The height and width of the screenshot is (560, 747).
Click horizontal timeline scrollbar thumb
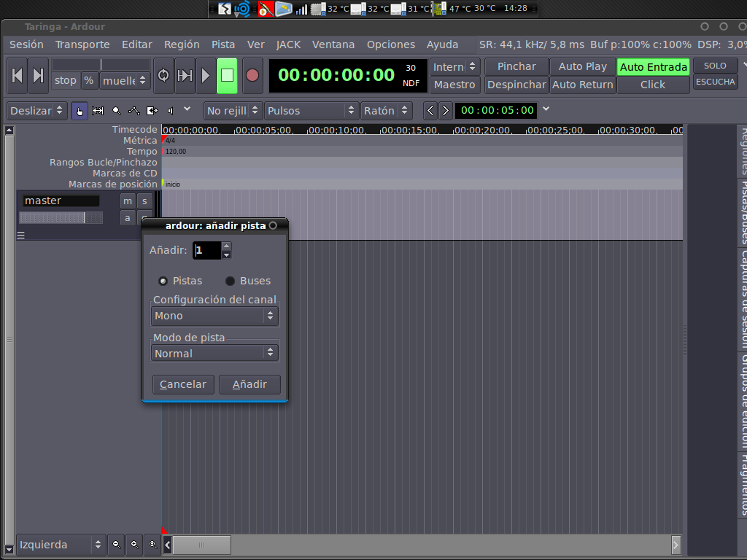[x=201, y=545]
